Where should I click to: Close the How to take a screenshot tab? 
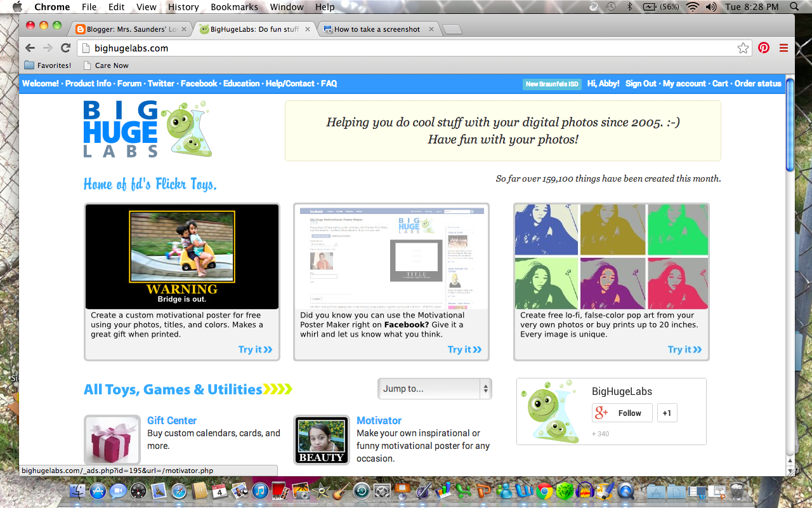[431, 29]
